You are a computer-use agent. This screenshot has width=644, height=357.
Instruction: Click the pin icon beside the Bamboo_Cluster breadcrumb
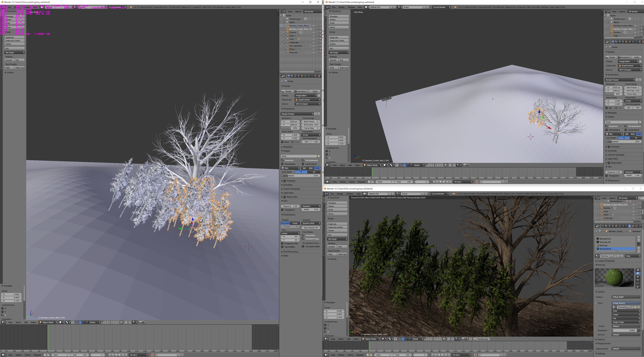tap(596, 231)
